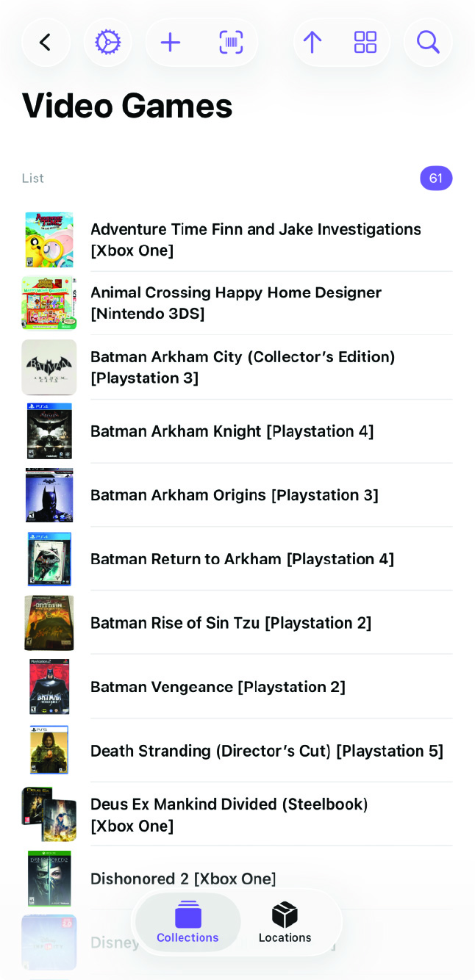The image size is (475, 980).
Task: Launch the barcode scanner icon
Action: (x=231, y=42)
